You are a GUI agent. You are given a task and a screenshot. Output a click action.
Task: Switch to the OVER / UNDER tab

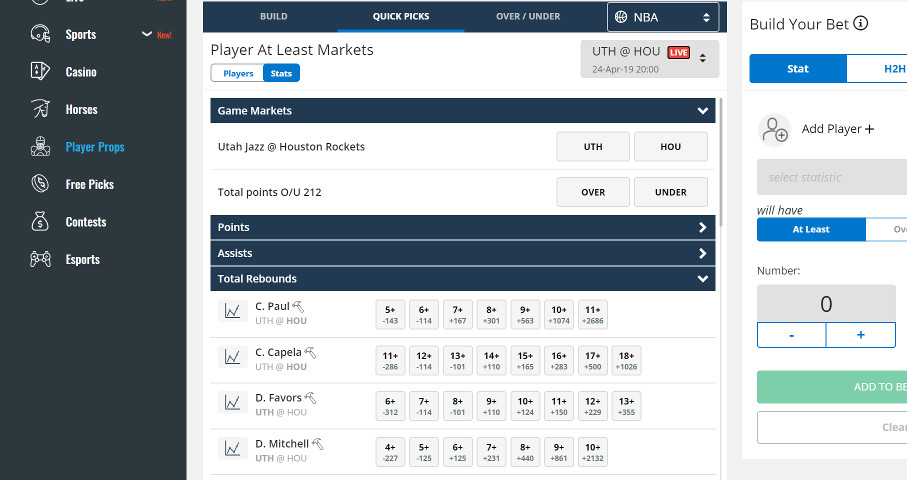point(528,16)
